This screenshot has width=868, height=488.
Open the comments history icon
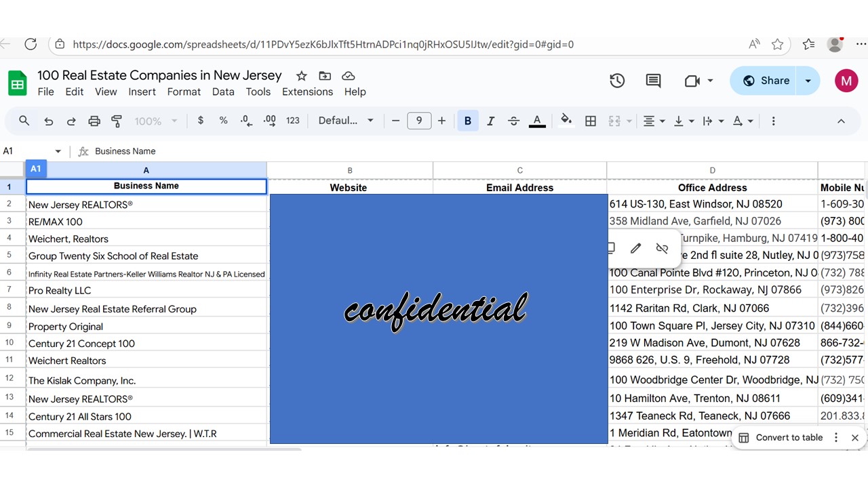pos(653,81)
